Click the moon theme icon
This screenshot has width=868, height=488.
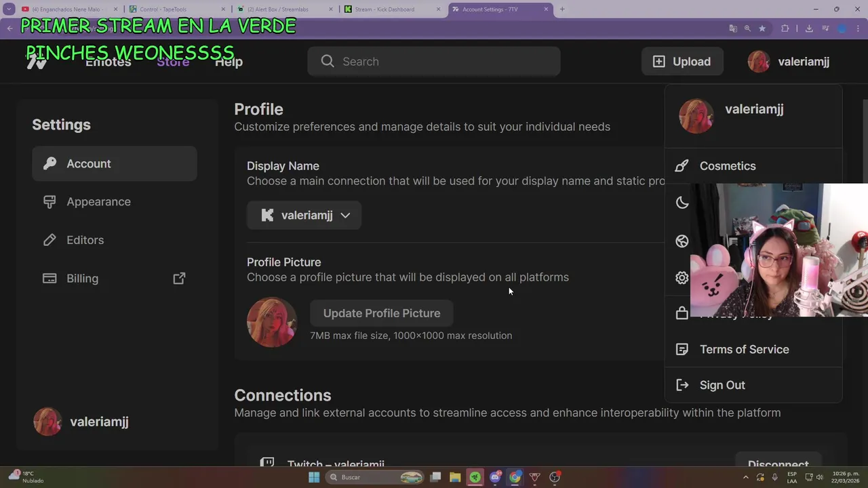point(682,203)
